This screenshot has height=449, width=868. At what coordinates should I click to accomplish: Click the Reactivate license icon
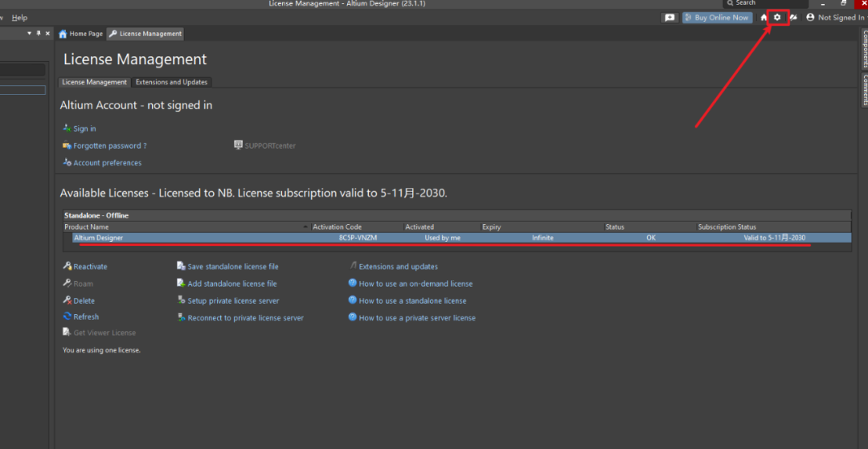[x=68, y=267]
